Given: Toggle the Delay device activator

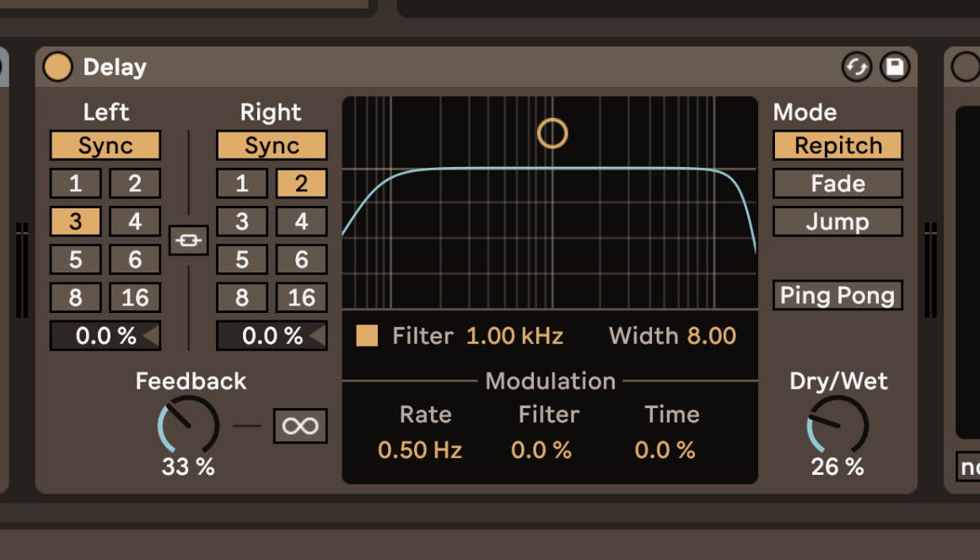Looking at the screenshot, I should tap(57, 67).
